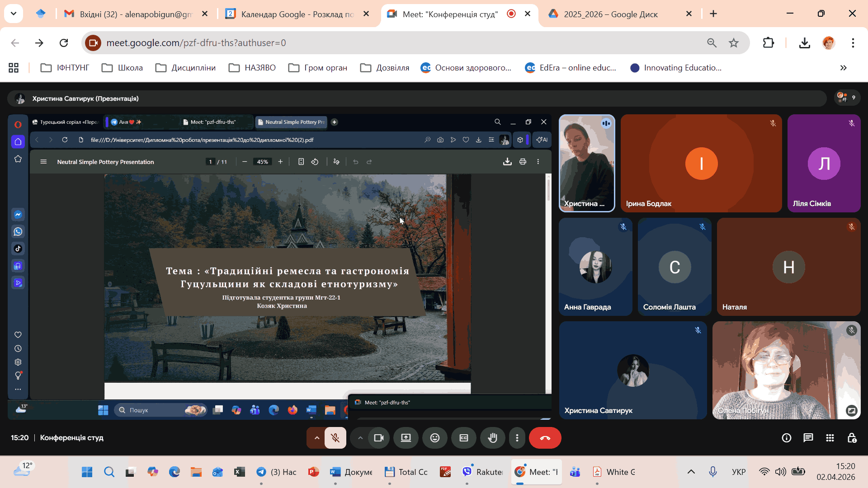The width and height of the screenshot is (868, 488).
Task: Expand video settings arrow beside camera
Action: 360,438
